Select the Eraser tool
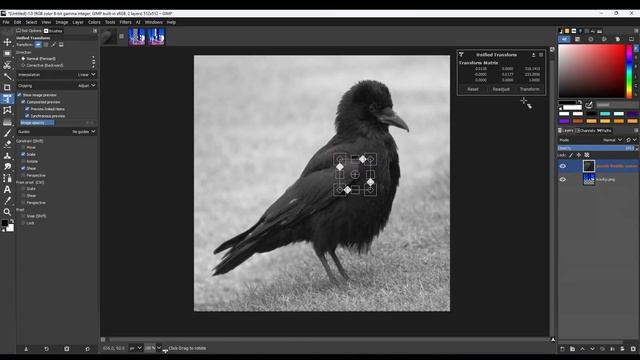 point(7,144)
